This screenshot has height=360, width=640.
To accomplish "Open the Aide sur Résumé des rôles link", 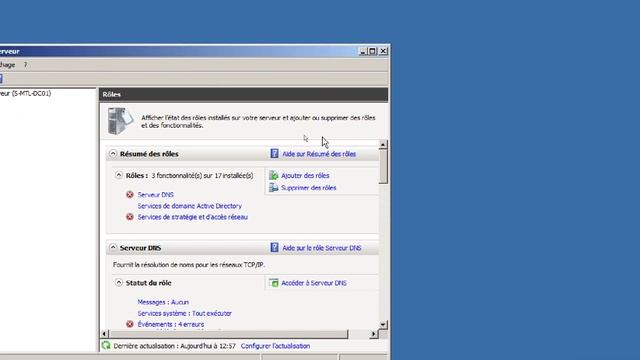I will [319, 154].
